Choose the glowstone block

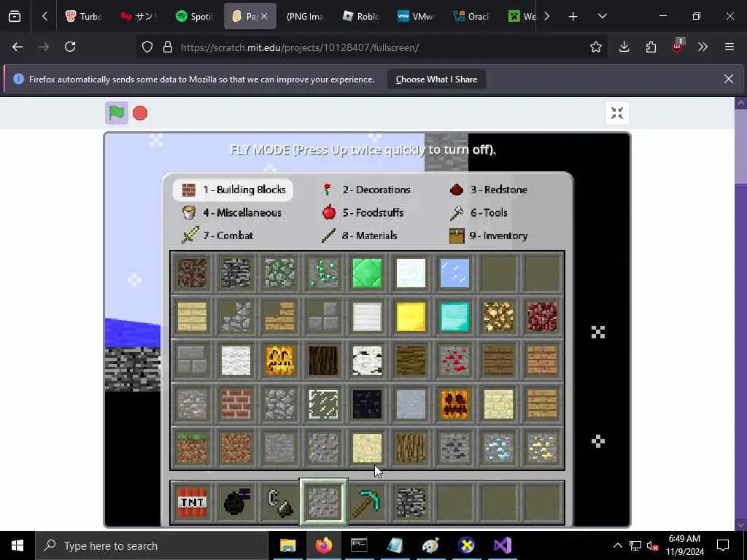498,317
